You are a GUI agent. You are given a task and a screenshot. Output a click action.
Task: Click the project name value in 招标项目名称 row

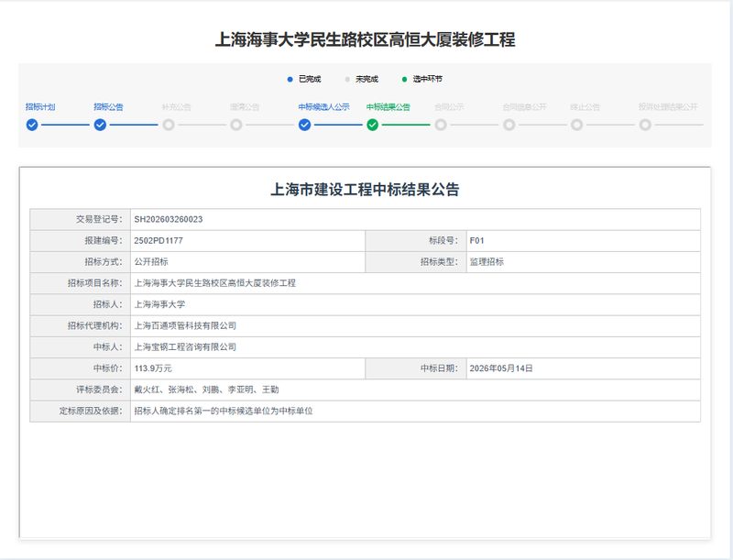[x=215, y=283]
